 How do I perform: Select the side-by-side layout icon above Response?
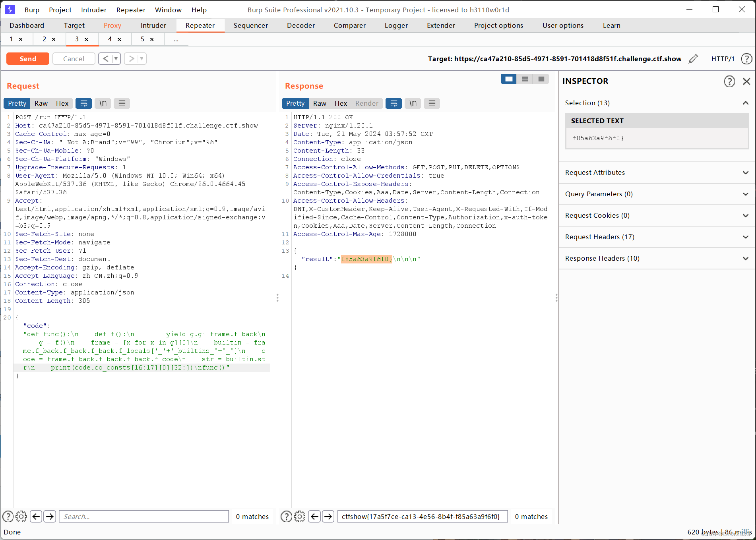[508, 79]
